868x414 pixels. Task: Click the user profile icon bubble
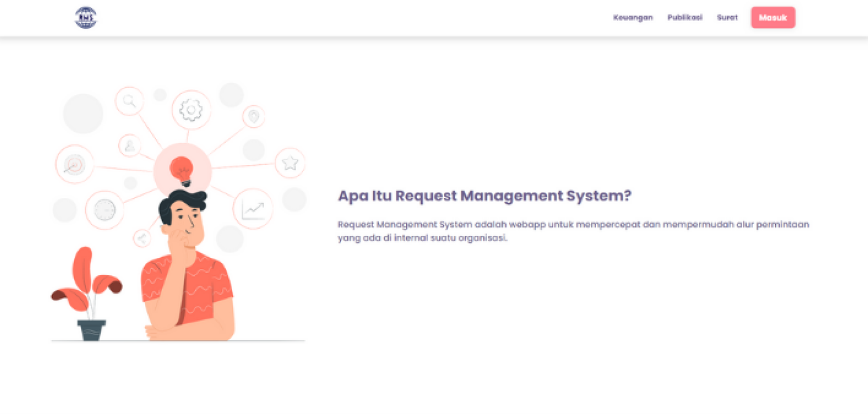[x=130, y=146]
